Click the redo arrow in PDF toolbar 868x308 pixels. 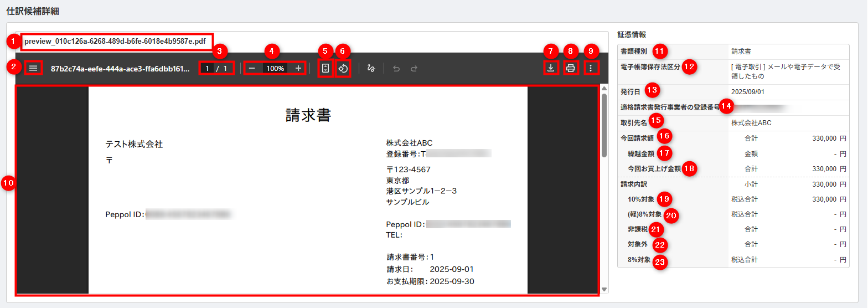tap(414, 68)
